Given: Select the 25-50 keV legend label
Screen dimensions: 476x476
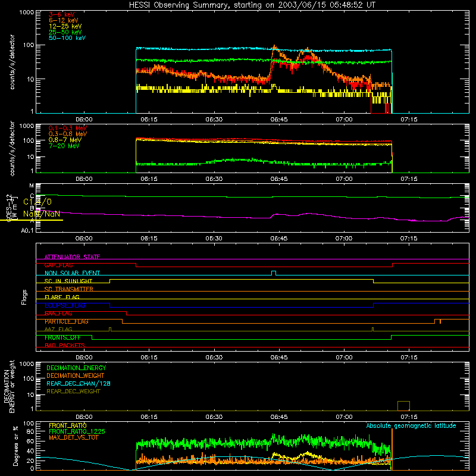Looking at the screenshot, I should tap(65, 32).
